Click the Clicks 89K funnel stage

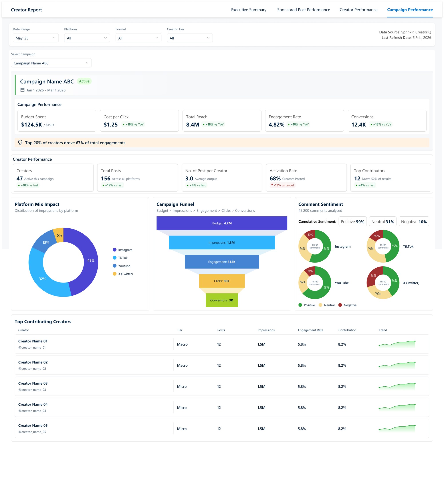[222, 281]
